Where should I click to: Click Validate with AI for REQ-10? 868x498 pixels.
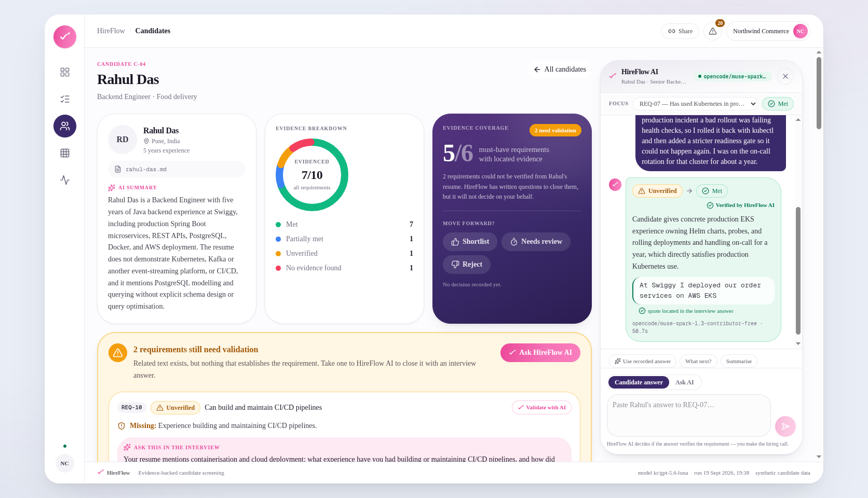[x=541, y=408]
